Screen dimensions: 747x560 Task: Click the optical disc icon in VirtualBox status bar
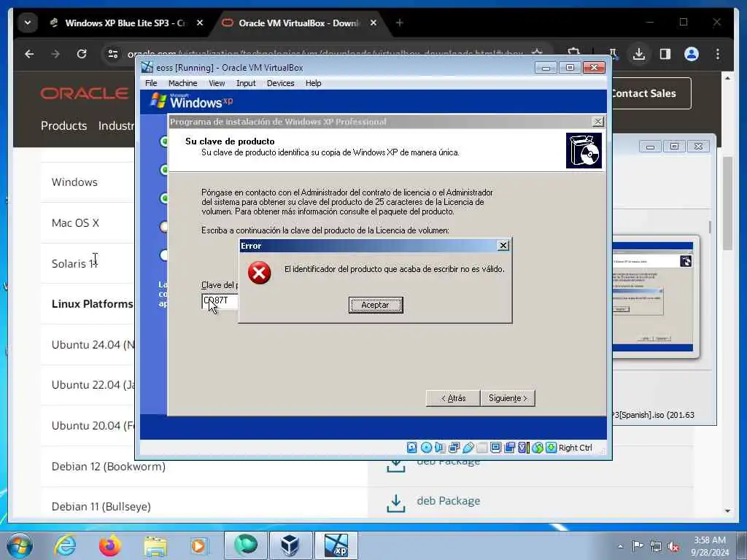pos(426,448)
